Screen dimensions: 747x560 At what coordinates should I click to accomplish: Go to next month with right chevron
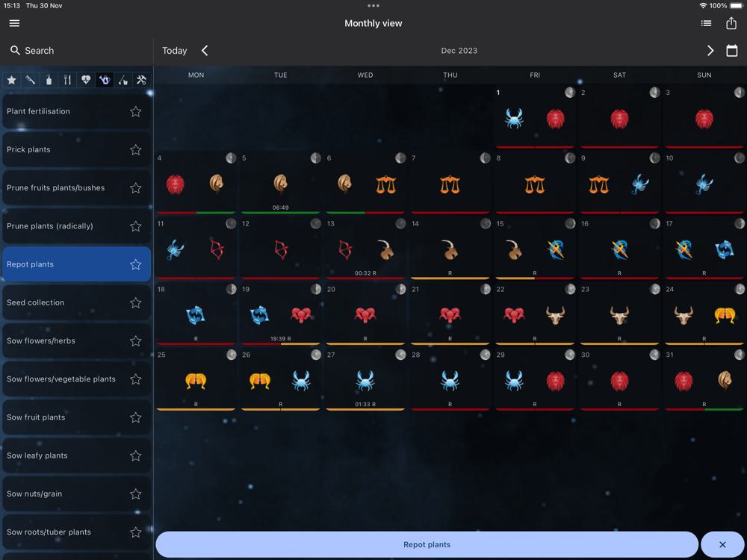710,51
